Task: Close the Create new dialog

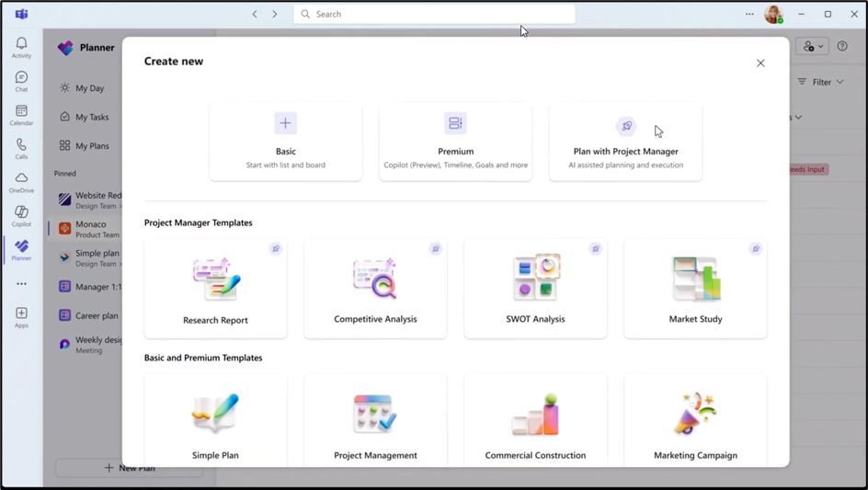Action: coord(760,63)
